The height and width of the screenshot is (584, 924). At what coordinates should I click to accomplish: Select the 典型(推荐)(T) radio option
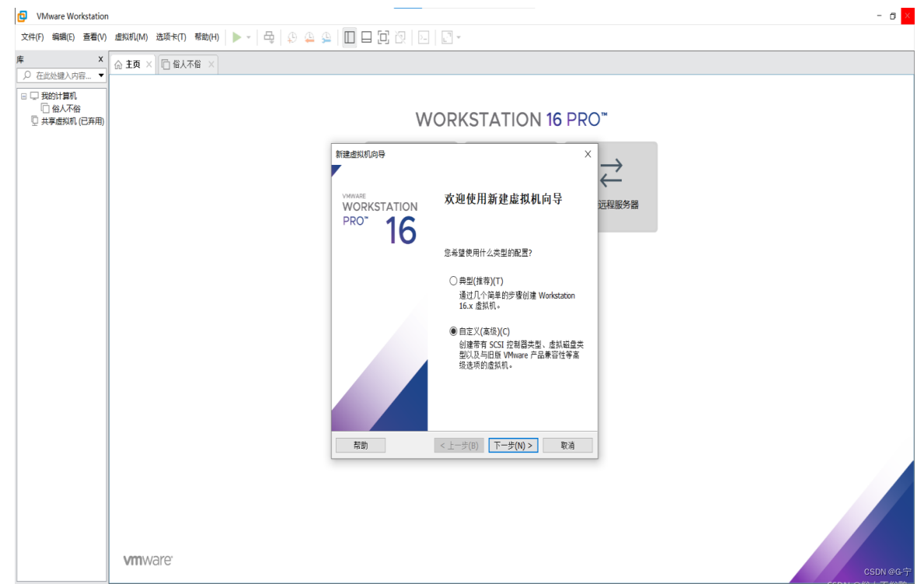click(453, 281)
